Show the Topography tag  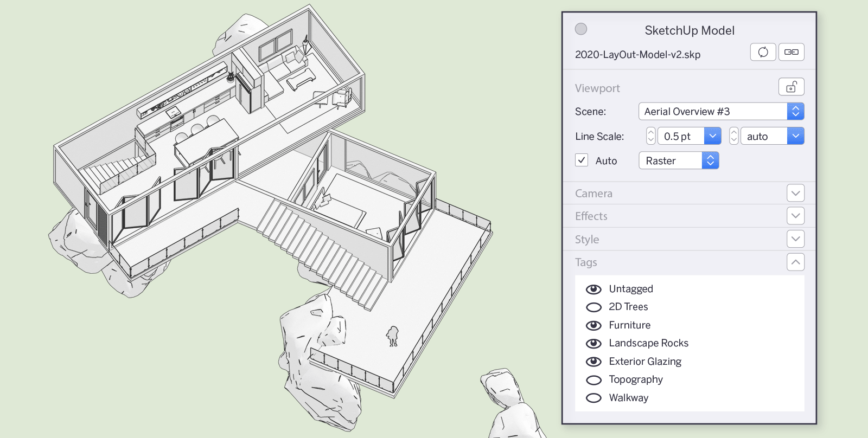point(594,380)
